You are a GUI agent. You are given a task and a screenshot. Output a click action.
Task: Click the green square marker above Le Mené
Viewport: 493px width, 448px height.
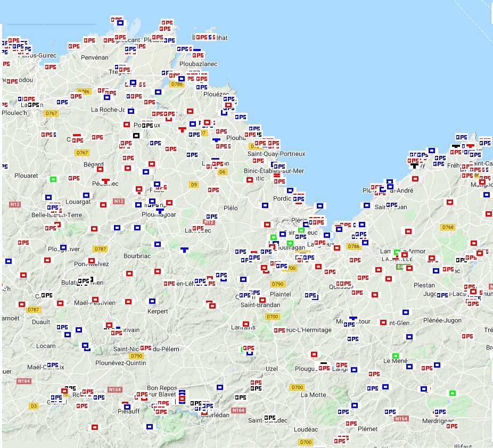pyautogui.click(x=395, y=355)
